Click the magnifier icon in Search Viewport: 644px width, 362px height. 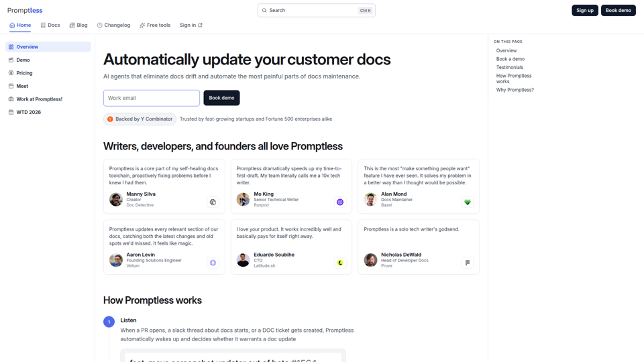pyautogui.click(x=264, y=10)
